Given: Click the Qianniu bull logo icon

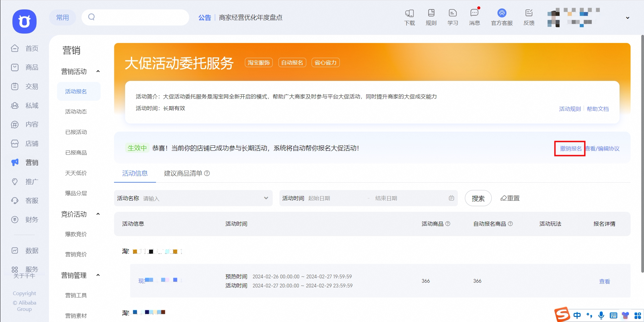Looking at the screenshot, I should [x=24, y=21].
